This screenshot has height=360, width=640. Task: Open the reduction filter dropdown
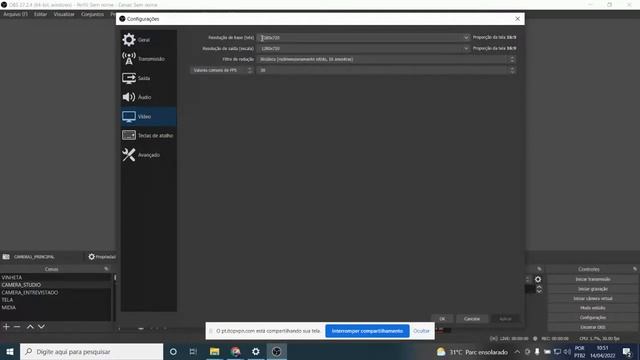click(x=386, y=59)
